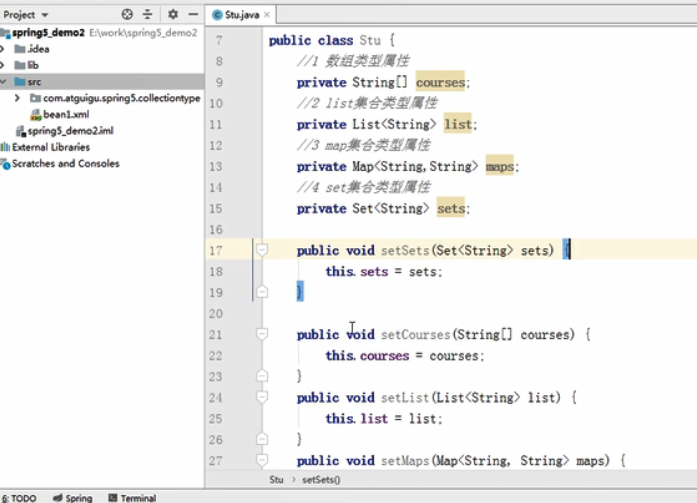Click the src folder icon
This screenshot has height=503, width=697.
(20, 82)
